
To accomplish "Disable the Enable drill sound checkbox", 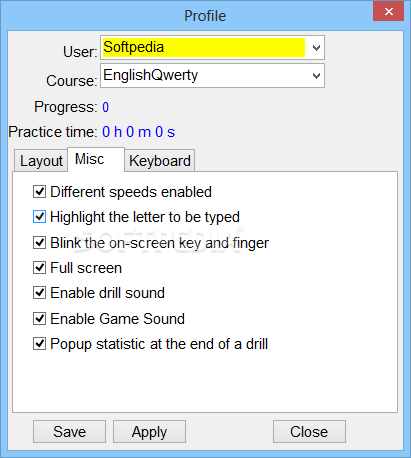I will point(39,293).
